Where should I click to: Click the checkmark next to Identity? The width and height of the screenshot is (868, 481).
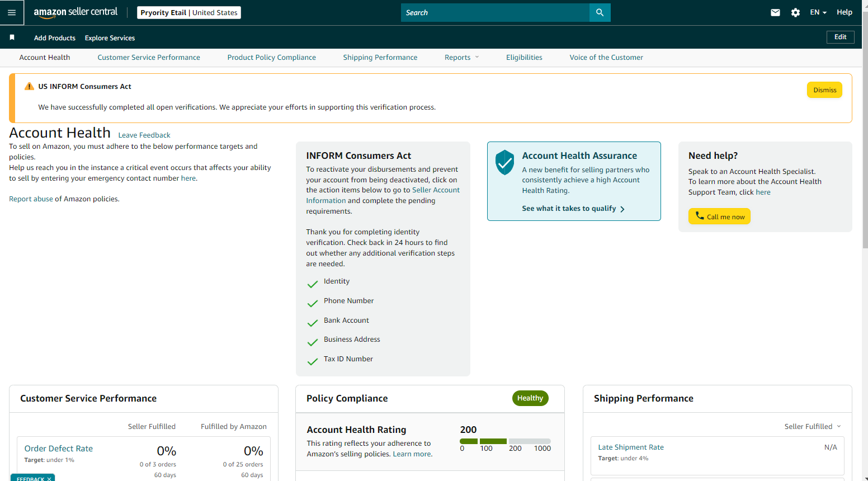click(313, 284)
